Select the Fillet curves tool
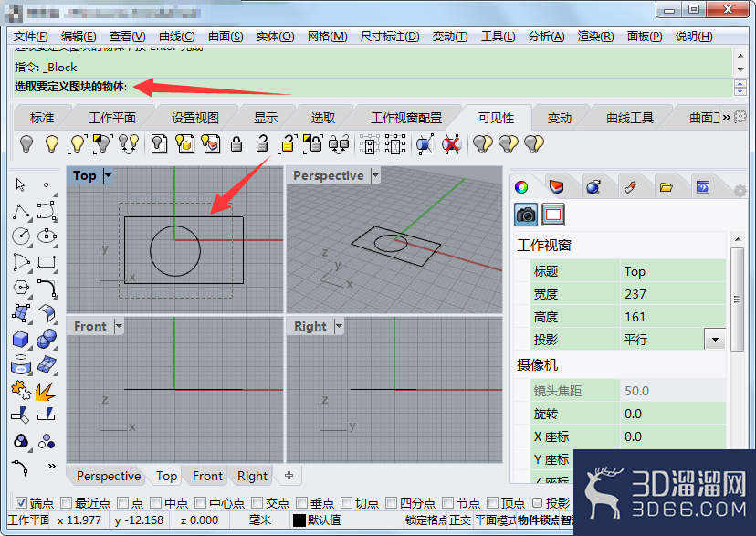The height and width of the screenshot is (536, 756). click(x=47, y=288)
